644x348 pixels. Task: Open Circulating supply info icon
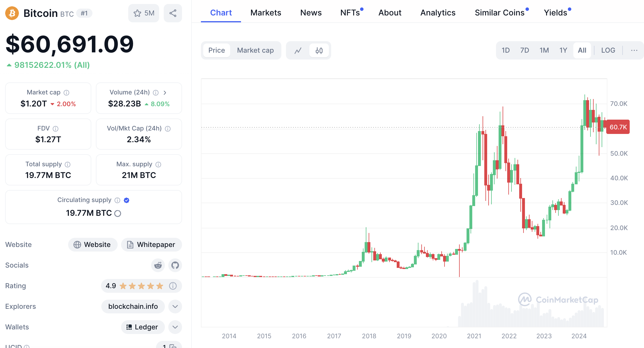[x=117, y=200]
